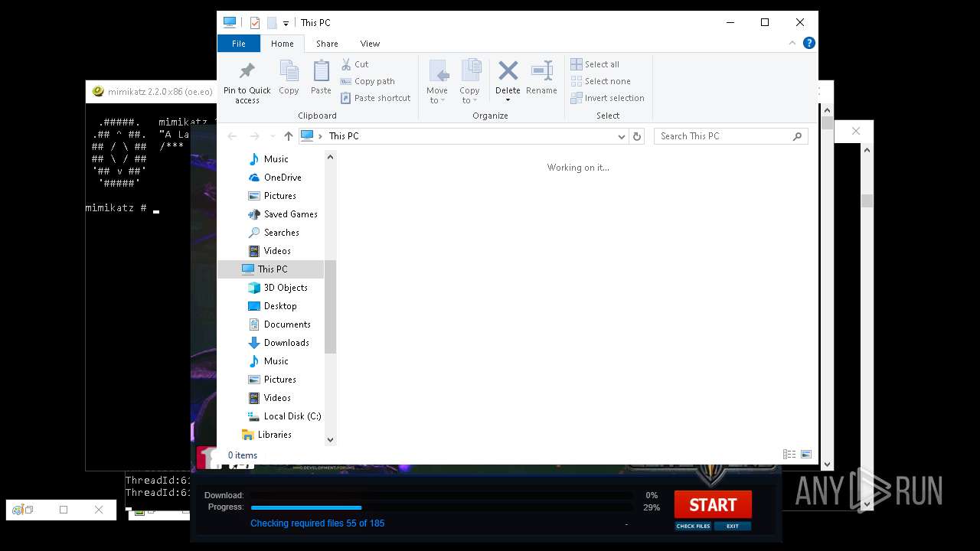Click the Cut scissors icon
980x551 pixels.
tap(346, 64)
